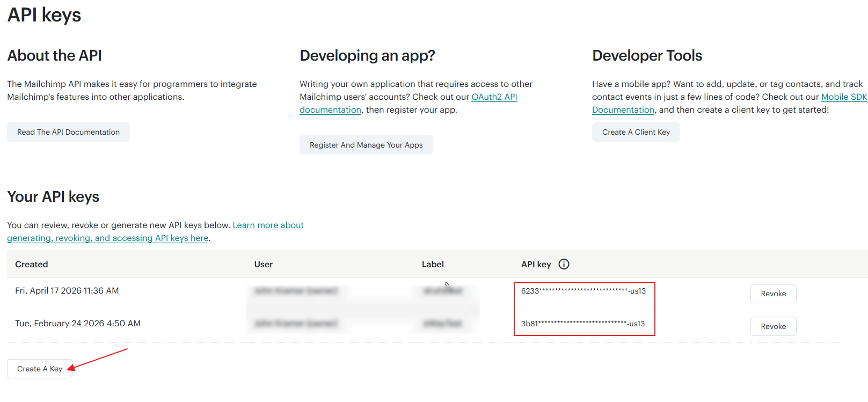868x402 pixels.
Task: Click the February 24 2026 created date
Action: click(x=78, y=323)
